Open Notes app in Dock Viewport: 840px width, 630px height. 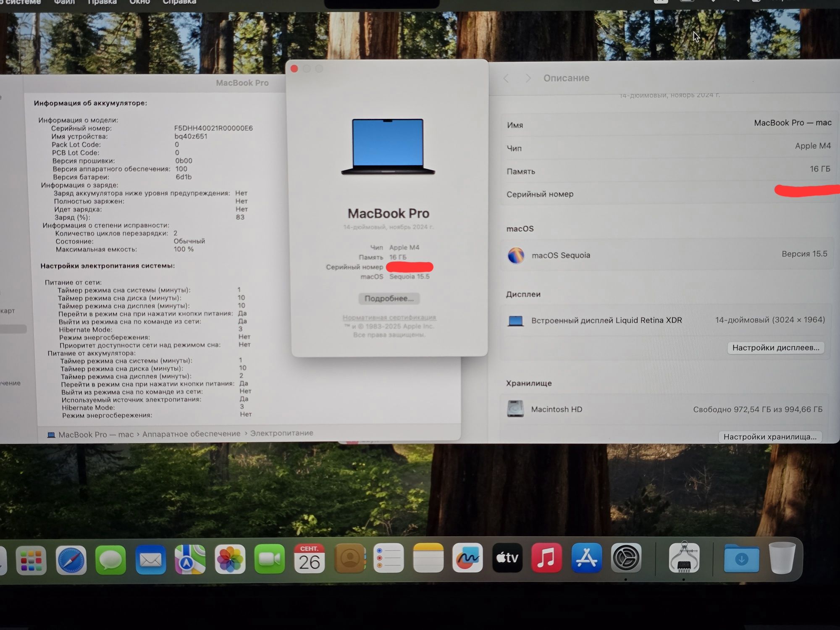(x=428, y=558)
